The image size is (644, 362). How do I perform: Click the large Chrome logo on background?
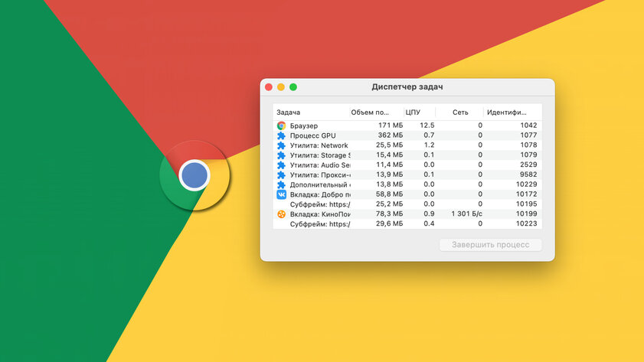point(195,176)
